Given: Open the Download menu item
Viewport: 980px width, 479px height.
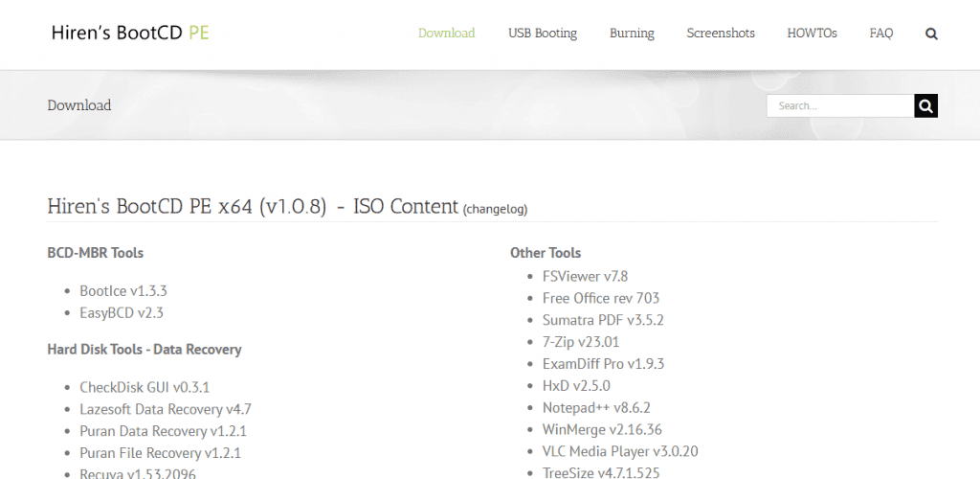Looking at the screenshot, I should (x=446, y=34).
